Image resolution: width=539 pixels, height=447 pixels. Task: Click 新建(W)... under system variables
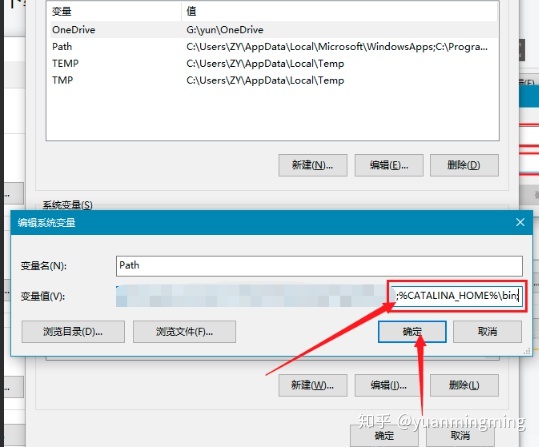click(x=313, y=385)
